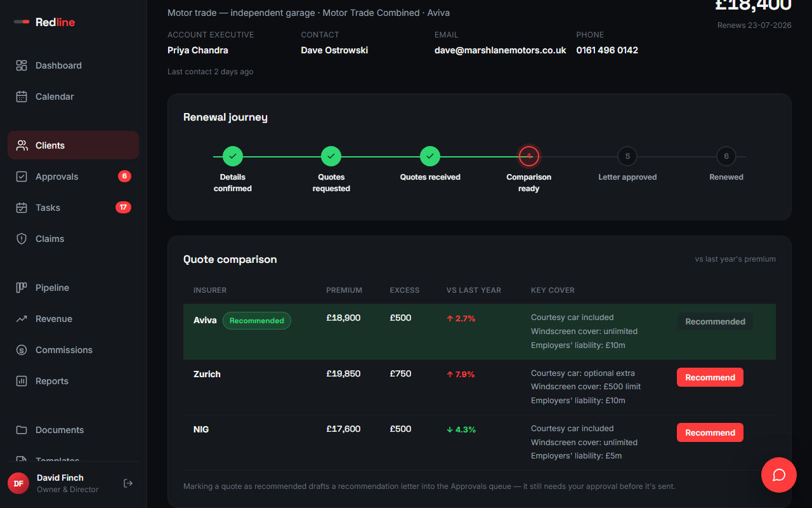Click the Approvals badge showing 6
812x508 pixels.
(x=124, y=176)
